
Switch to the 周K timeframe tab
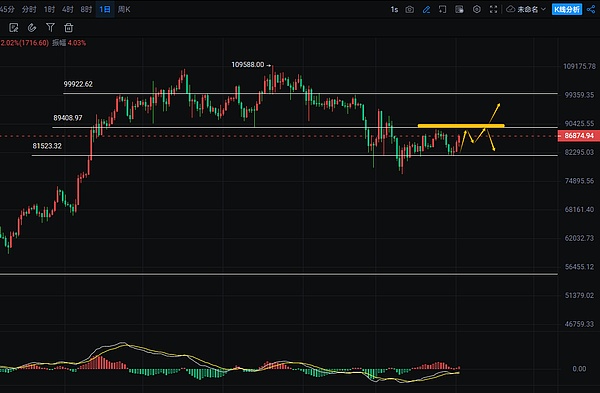124,9
